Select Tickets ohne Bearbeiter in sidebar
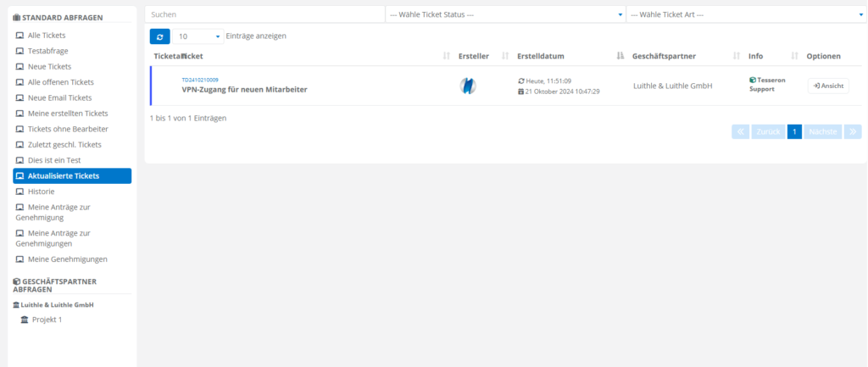Image resolution: width=868 pixels, height=367 pixels. point(68,129)
